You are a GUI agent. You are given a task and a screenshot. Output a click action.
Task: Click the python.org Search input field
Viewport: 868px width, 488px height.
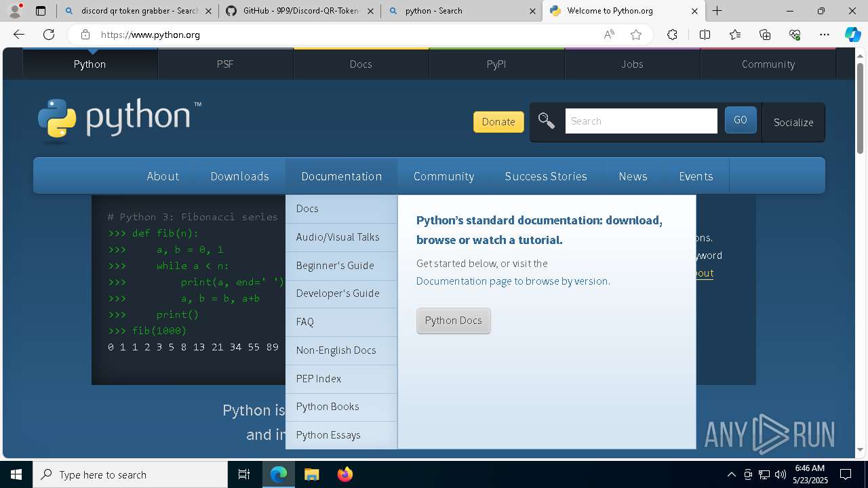[x=641, y=121]
